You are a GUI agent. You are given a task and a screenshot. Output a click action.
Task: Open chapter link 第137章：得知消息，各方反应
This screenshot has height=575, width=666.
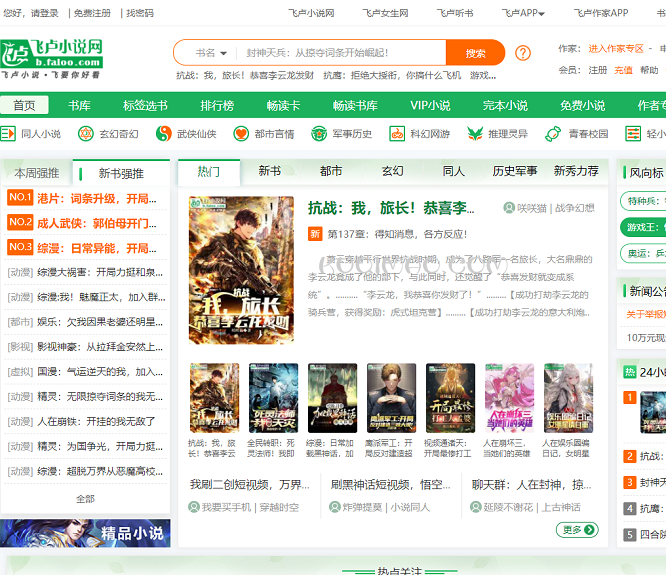397,234
